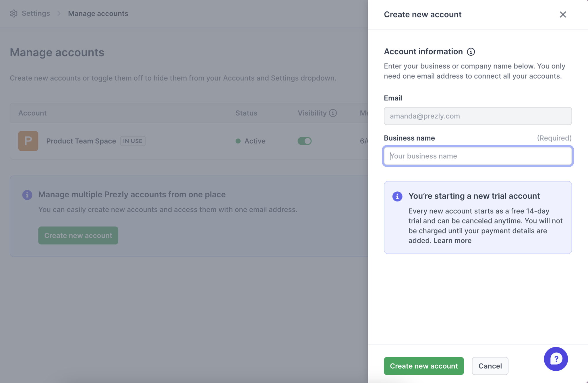Click the green Create new account button in panel
The width and height of the screenshot is (588, 383).
[x=423, y=366]
